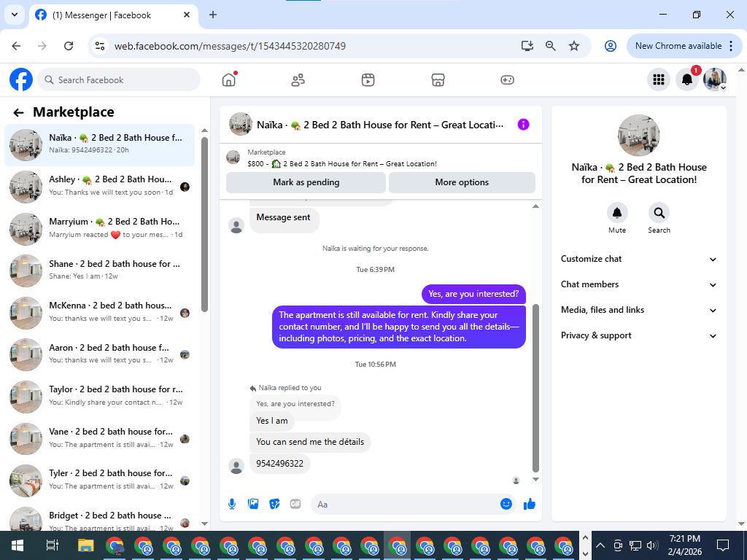Open the Vane conversation
Viewport: 747px width, 560px height.
(x=99, y=438)
